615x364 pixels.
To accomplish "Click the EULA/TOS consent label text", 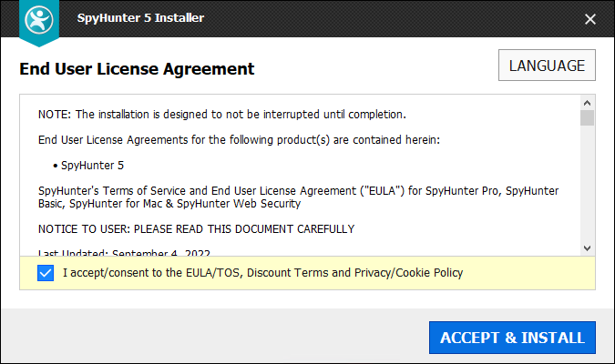I will 262,272.
